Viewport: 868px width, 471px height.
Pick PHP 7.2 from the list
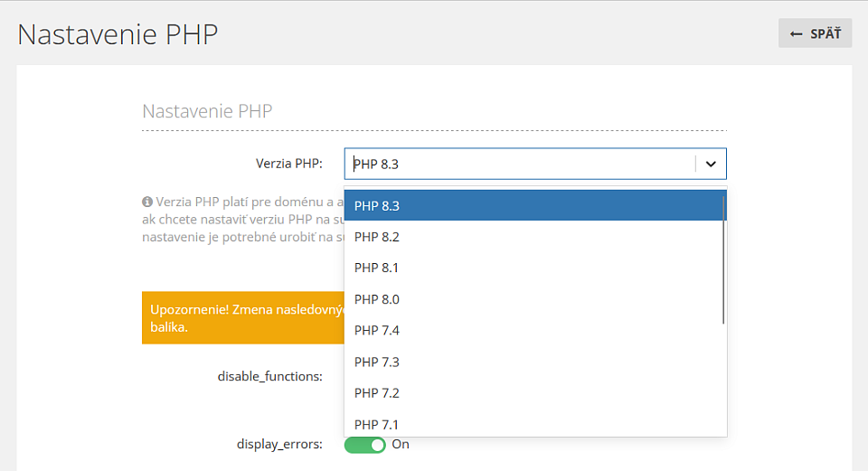coord(534,393)
